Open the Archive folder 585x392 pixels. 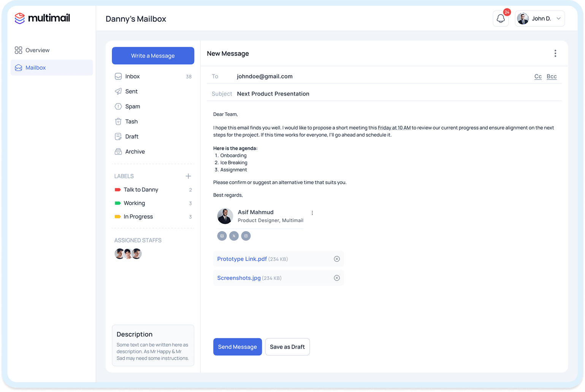135,151
